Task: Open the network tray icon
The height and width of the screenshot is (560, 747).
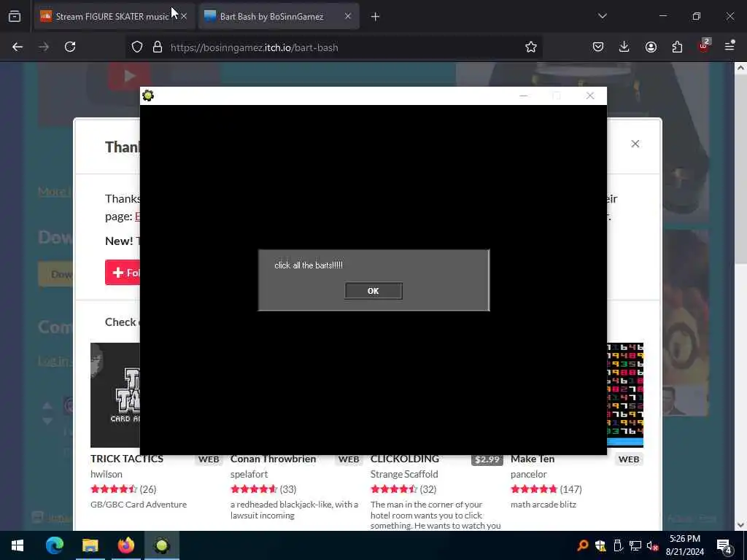Action: (x=635, y=545)
